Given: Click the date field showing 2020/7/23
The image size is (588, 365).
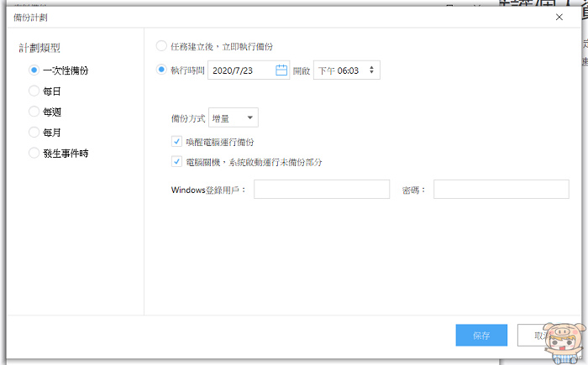Looking at the screenshot, I should [x=241, y=70].
